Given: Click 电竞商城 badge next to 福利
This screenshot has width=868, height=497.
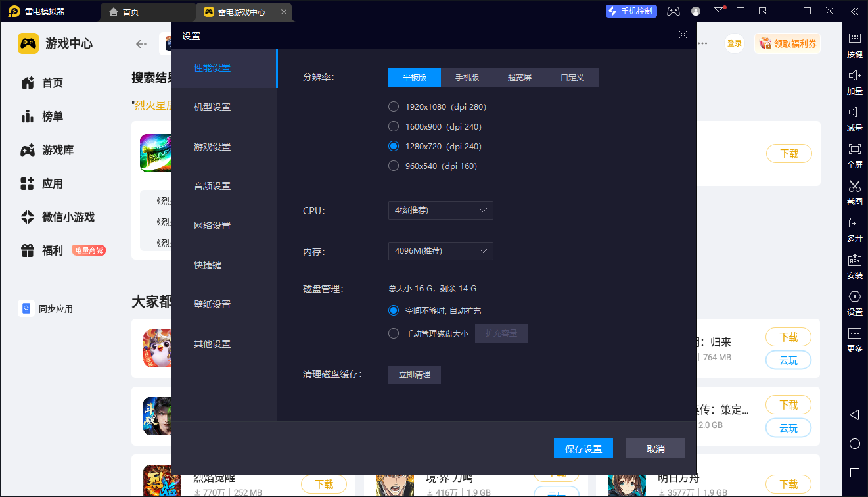Looking at the screenshot, I should pos(89,250).
